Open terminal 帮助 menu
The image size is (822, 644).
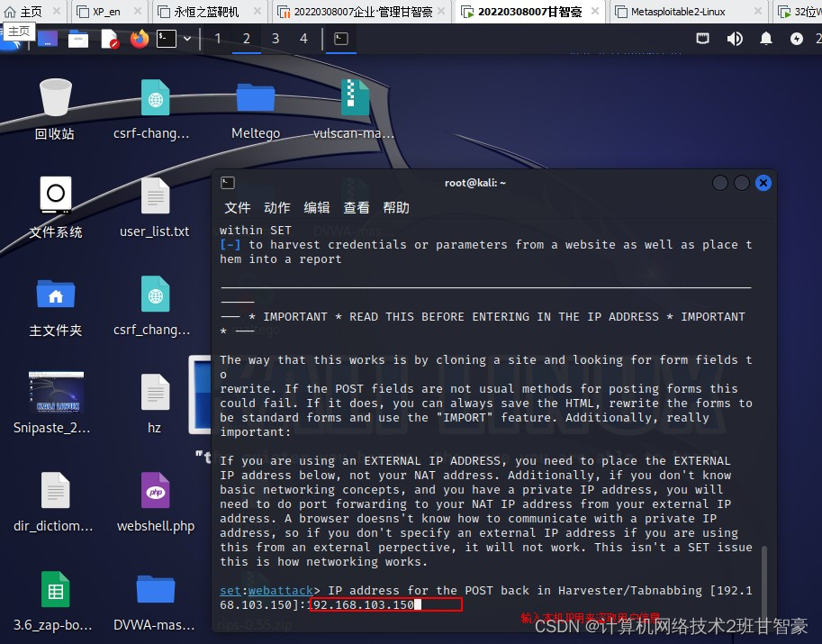[x=396, y=208]
